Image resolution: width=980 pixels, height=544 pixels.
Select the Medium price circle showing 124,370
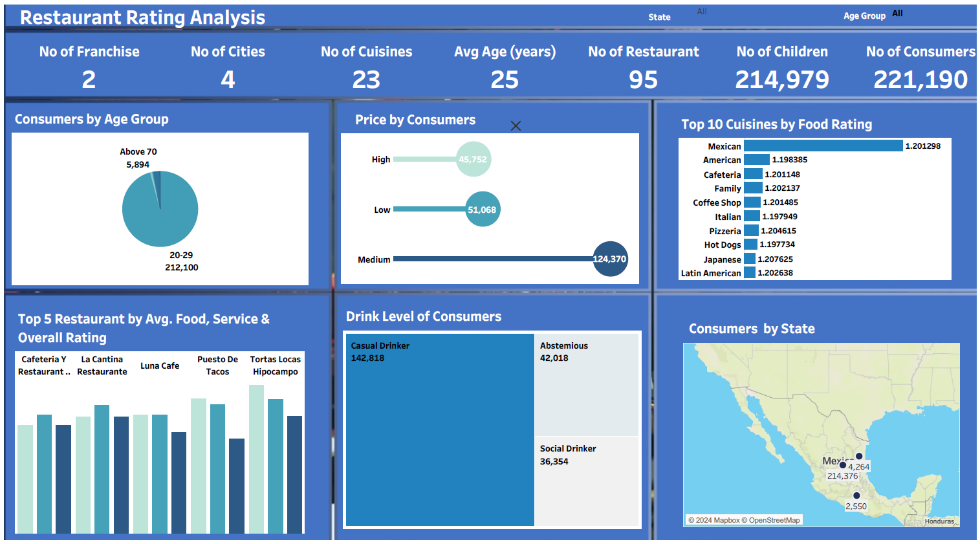click(610, 259)
